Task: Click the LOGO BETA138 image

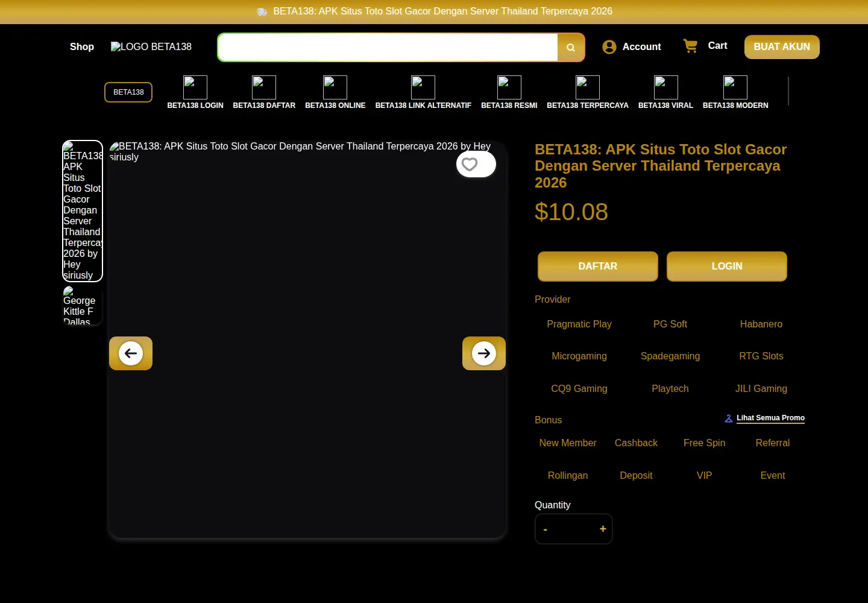Action: click(x=151, y=46)
